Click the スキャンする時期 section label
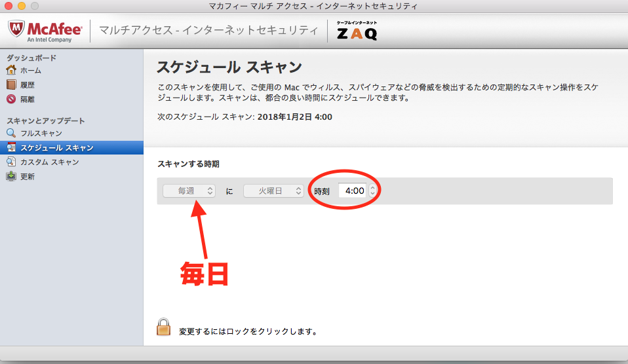 pyautogui.click(x=188, y=164)
